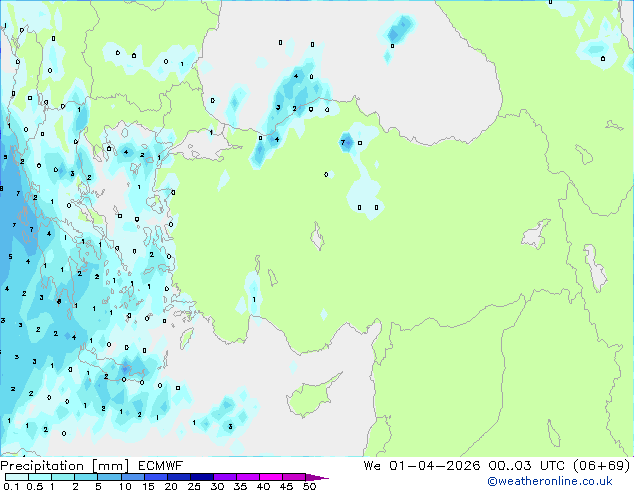The width and height of the screenshot is (634, 490).
Task: Click the 0.5–1 mm legend color swatch
Action: [x=40, y=477]
